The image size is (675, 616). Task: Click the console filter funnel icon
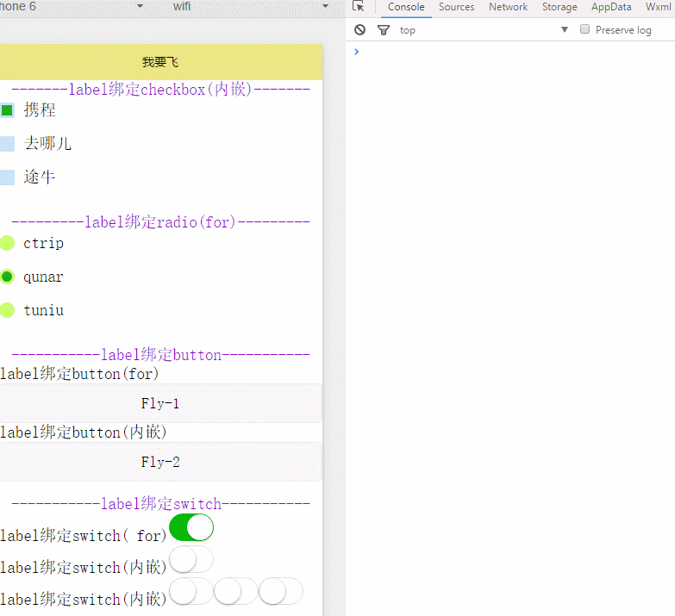[384, 30]
